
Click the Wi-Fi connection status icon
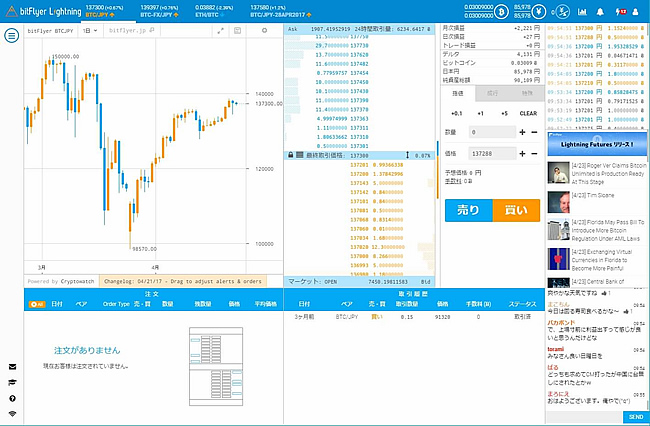pyautogui.click(x=12, y=414)
